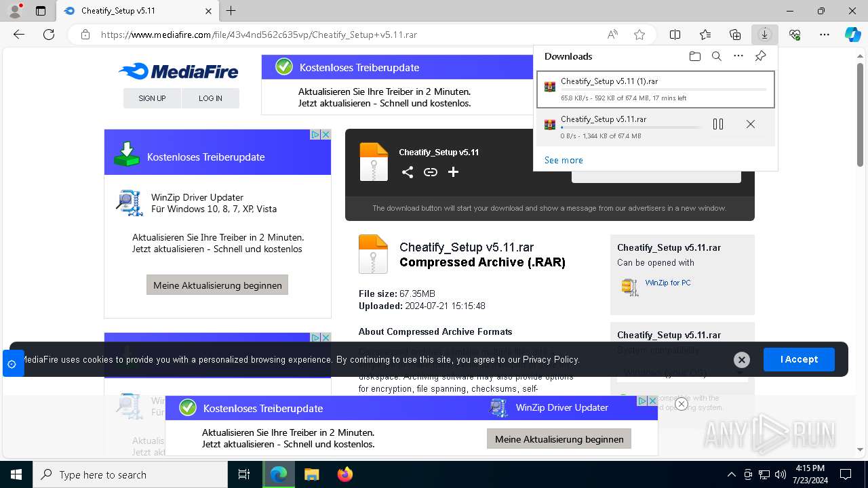Refresh the current page
This screenshot has width=868, height=488.
(49, 35)
